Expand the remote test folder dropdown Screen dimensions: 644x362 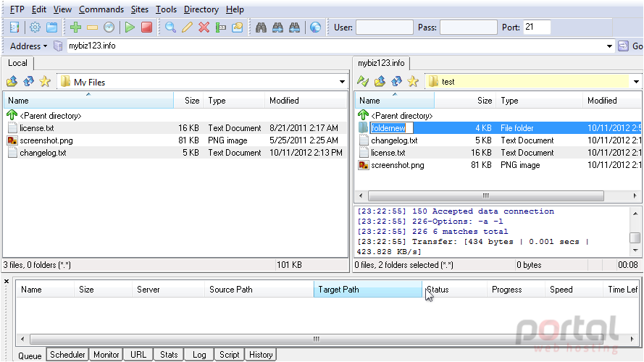tap(636, 82)
